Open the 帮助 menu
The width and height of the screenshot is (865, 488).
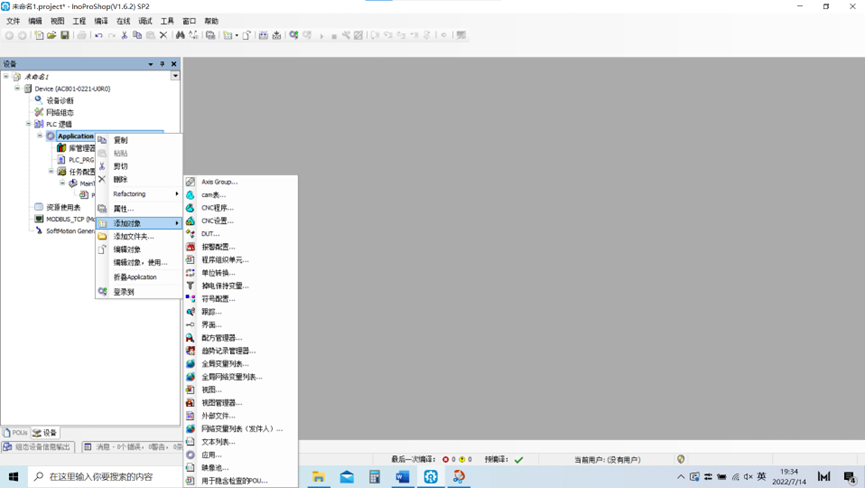[x=211, y=21]
